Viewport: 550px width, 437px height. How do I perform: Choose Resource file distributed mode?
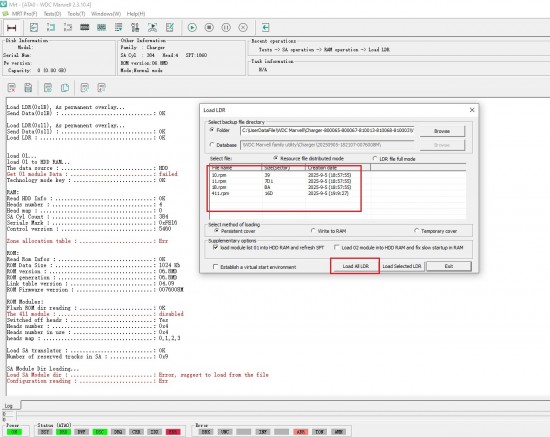[276, 158]
